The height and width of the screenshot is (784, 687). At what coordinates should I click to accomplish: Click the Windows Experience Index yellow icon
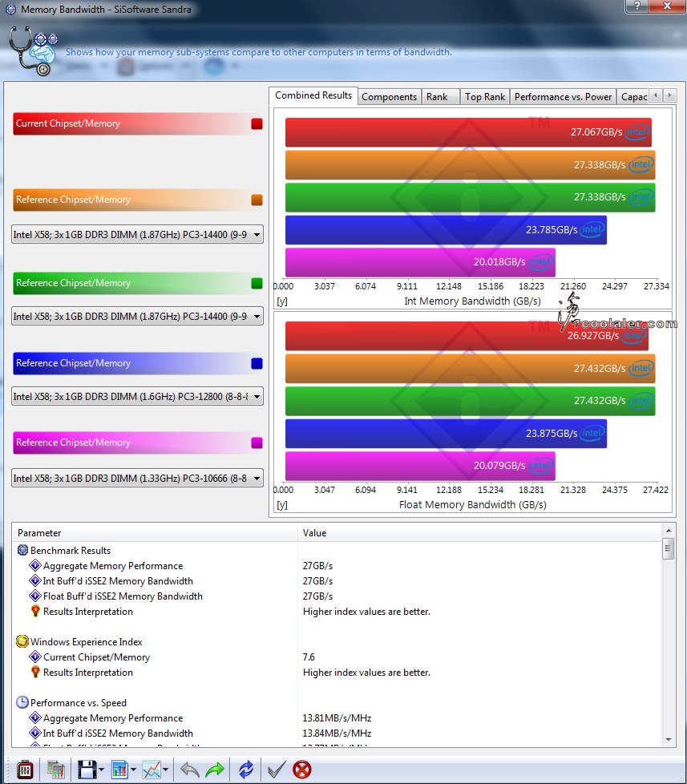(22, 641)
